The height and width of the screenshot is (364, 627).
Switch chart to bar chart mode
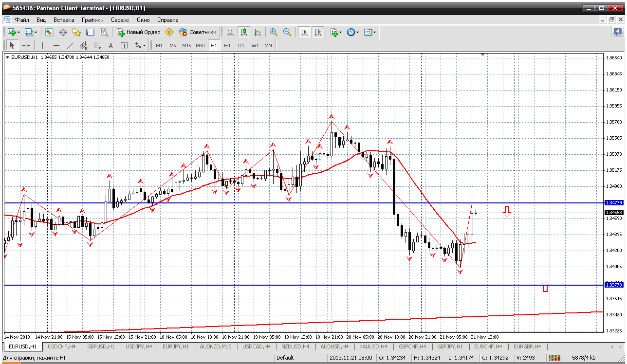230,32
